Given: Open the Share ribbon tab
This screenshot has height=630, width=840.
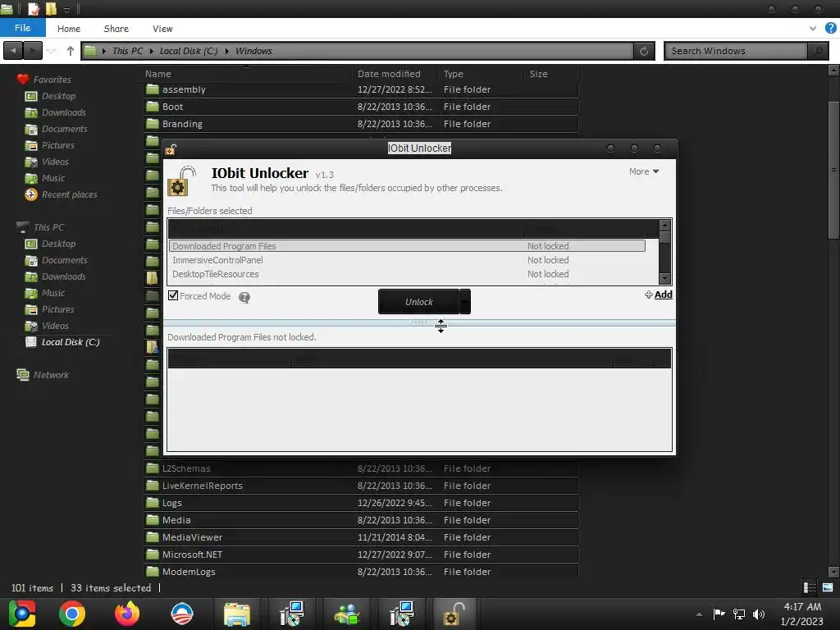Looking at the screenshot, I should click(x=116, y=29).
